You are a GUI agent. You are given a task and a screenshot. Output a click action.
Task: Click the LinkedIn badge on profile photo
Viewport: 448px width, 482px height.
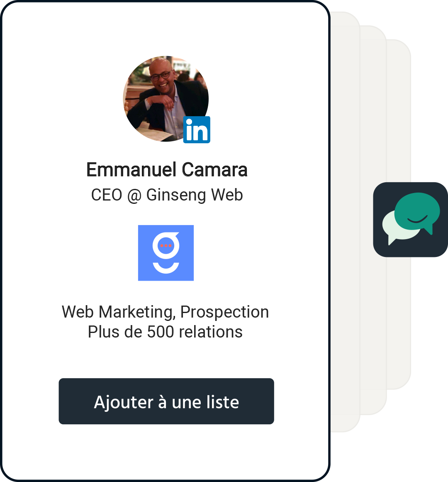[x=197, y=130]
